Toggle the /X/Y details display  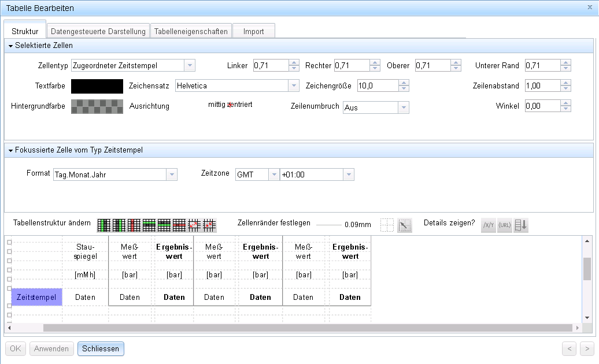(x=489, y=225)
